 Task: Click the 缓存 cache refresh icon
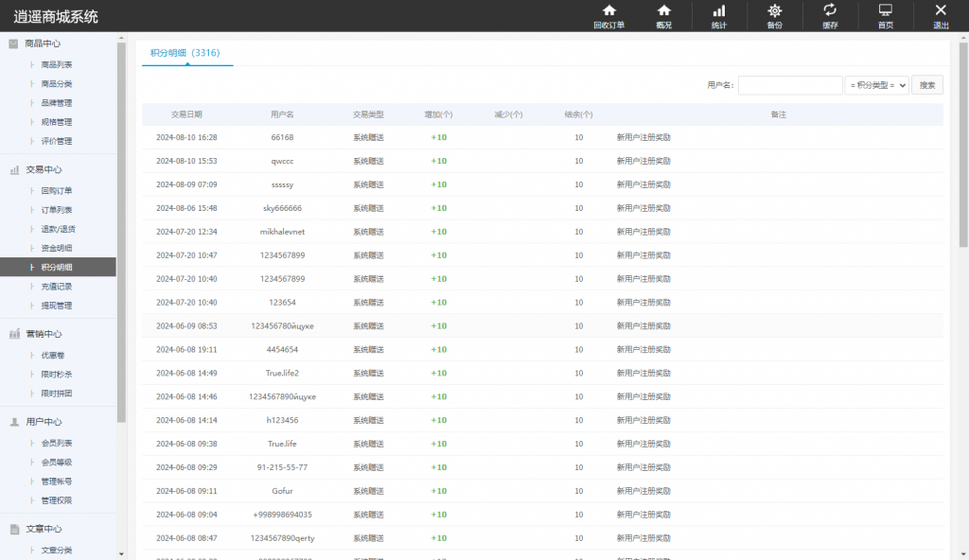[x=830, y=10]
